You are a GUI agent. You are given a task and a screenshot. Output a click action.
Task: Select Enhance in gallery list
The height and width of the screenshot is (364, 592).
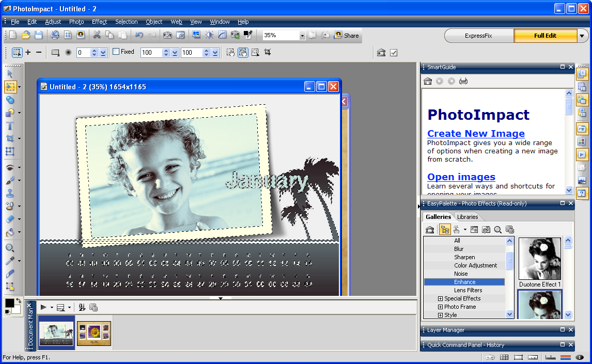[464, 282]
